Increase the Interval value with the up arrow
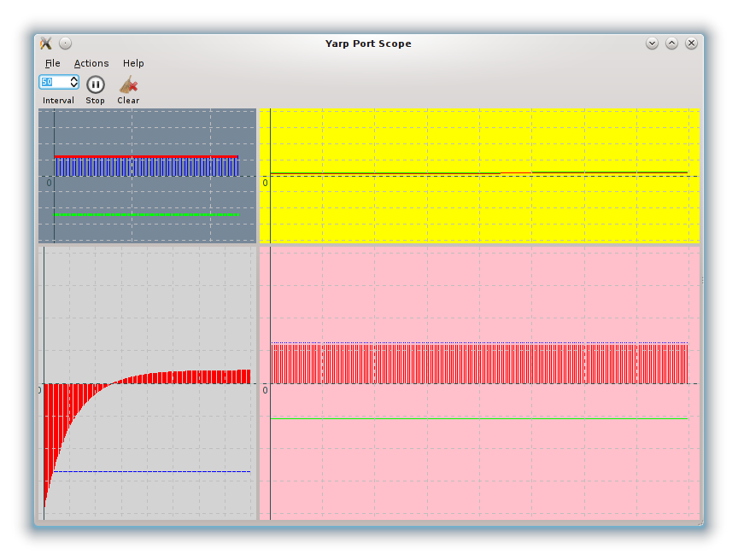 click(74, 79)
